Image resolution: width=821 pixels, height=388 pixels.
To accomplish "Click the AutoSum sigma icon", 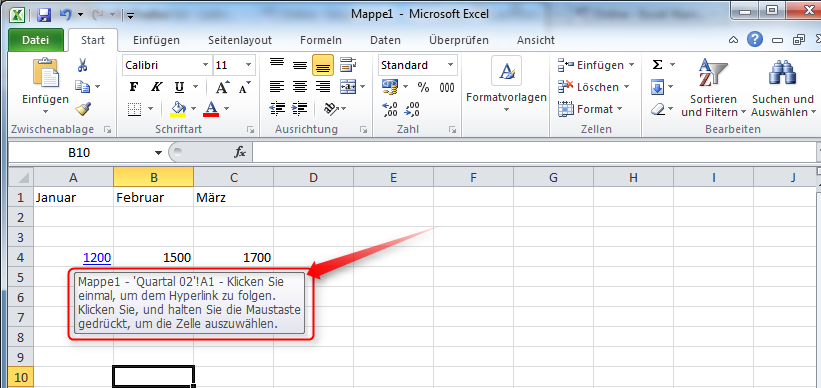I will [658, 65].
